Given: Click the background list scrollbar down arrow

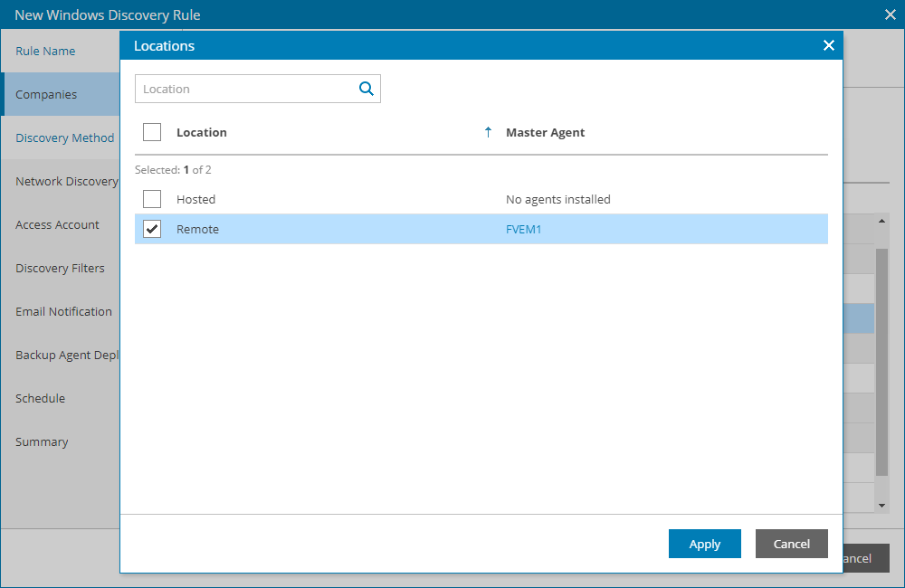Looking at the screenshot, I should (x=881, y=506).
